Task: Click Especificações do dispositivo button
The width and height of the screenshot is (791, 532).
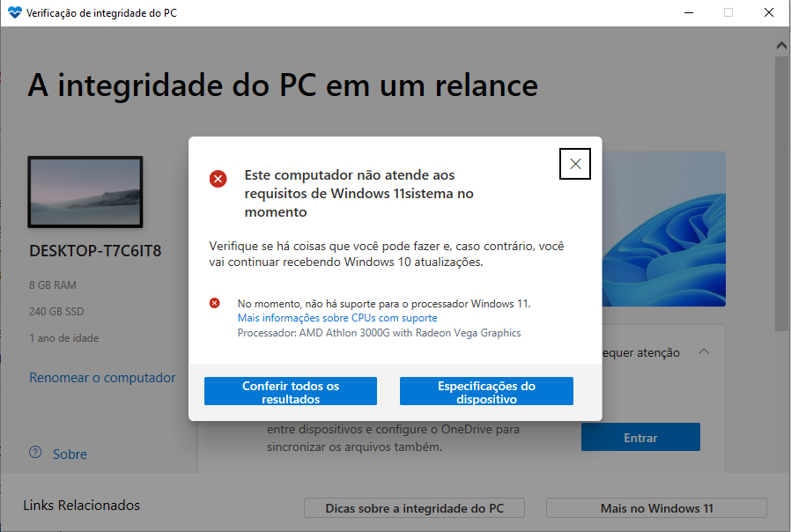Action: [x=486, y=391]
